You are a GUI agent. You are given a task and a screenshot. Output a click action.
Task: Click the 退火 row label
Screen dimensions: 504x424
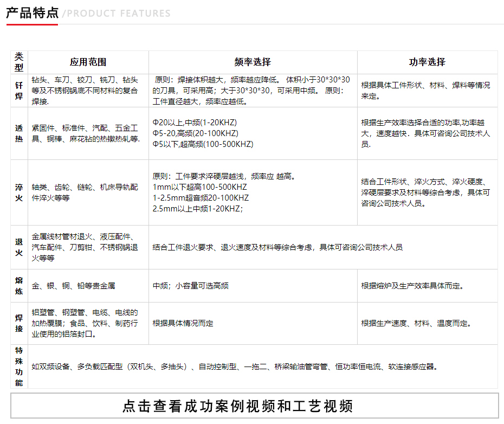19,247
